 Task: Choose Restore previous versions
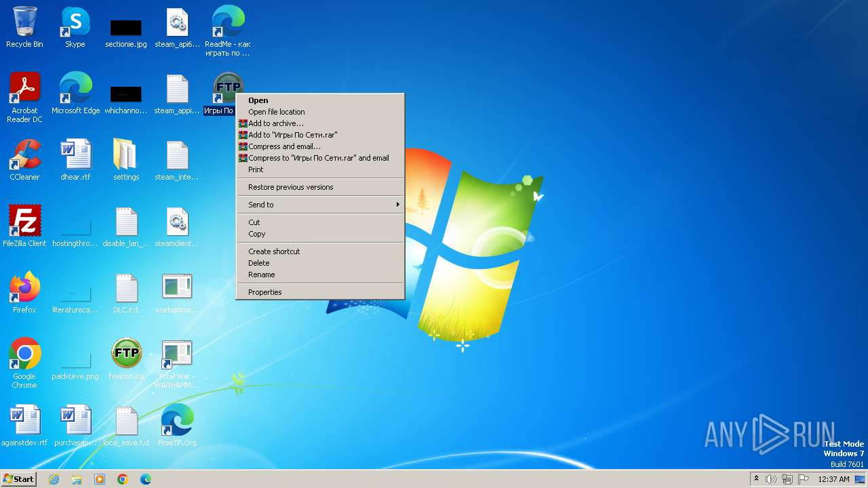click(319, 187)
